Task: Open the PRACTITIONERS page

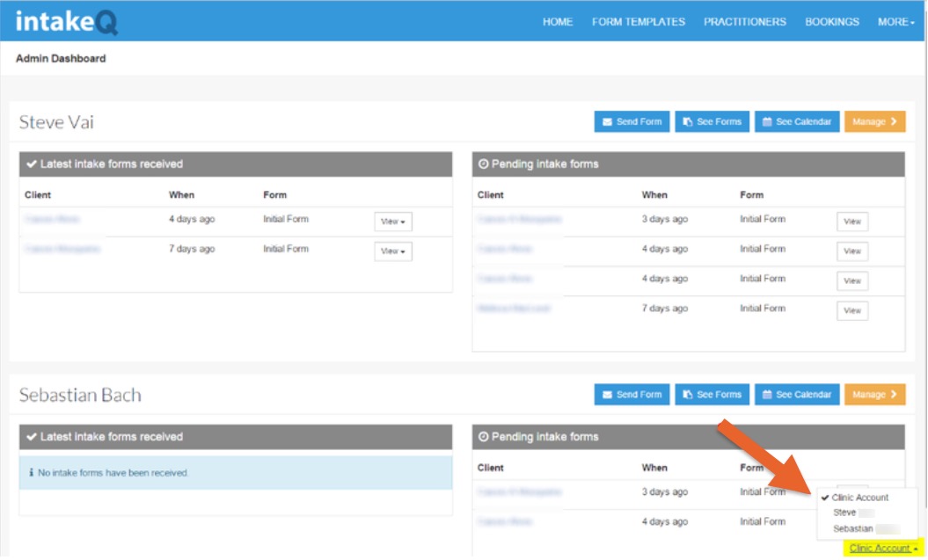Action: pyautogui.click(x=744, y=22)
